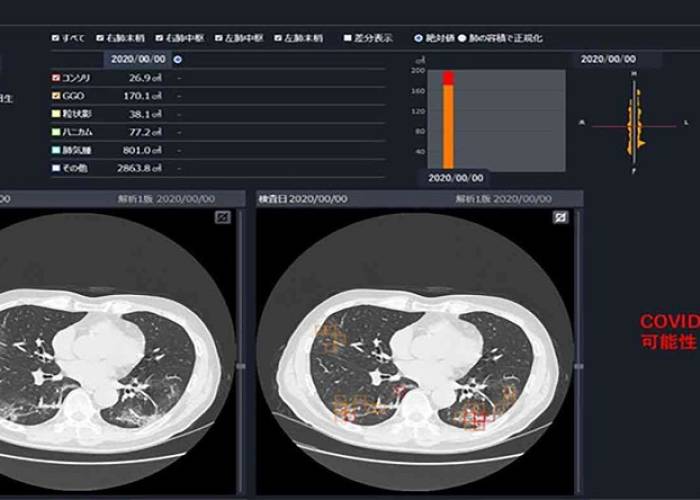Image resolution: width=700 pixels, height=500 pixels.
Task: Move the slice slider handle of the overlay CT panel
Action: pos(579,366)
